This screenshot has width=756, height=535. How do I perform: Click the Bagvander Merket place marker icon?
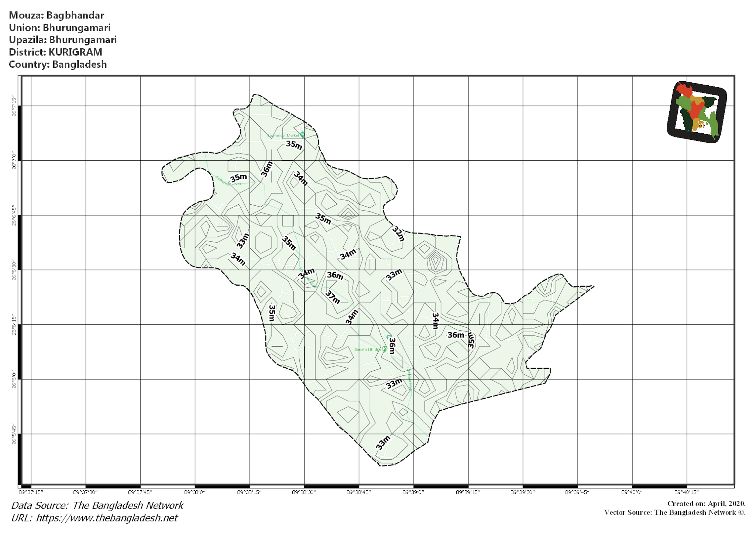[x=303, y=134]
